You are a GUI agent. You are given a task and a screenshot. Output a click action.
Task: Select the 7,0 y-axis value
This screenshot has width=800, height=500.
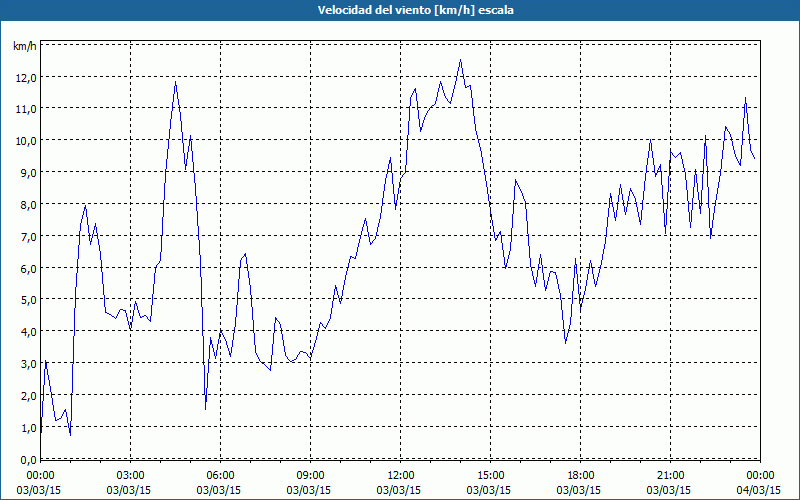tap(27, 237)
